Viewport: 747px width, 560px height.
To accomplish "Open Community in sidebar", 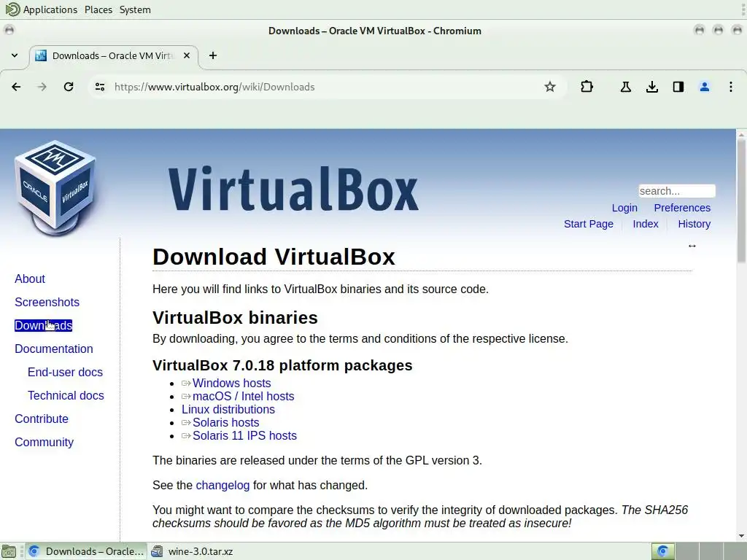I will [x=44, y=442].
